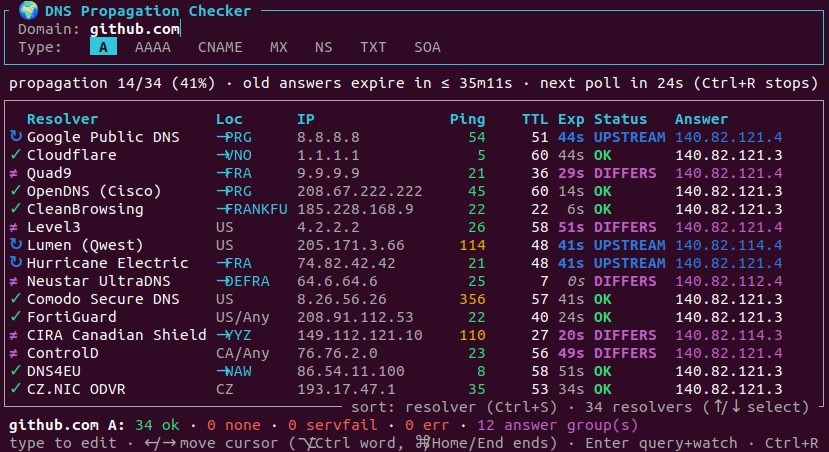Image resolution: width=829 pixels, height=452 pixels.
Task: Sort by the Exp column header
Action: (571, 119)
